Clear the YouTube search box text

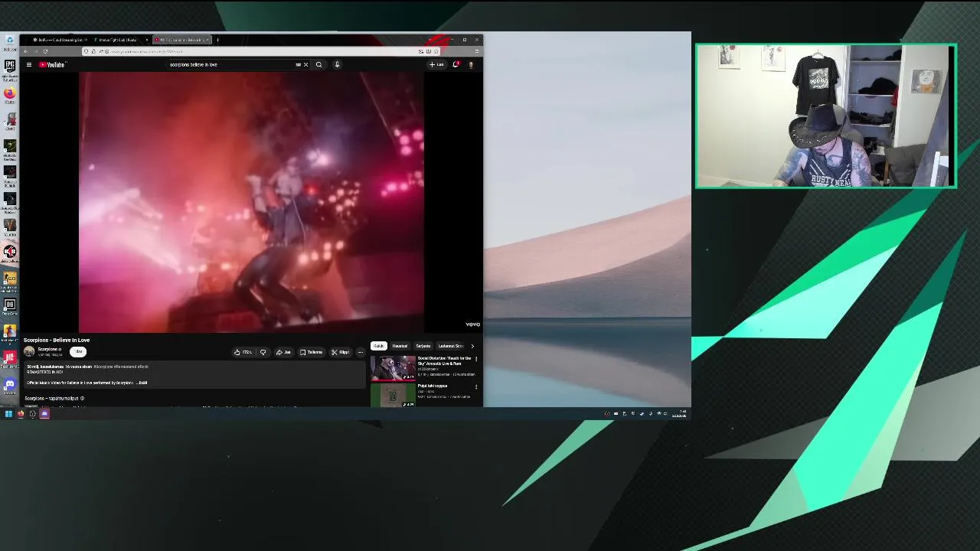tap(305, 64)
